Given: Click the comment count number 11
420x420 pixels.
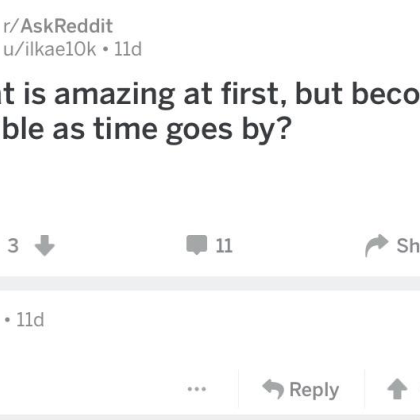Looking at the screenshot, I should pos(224,246).
